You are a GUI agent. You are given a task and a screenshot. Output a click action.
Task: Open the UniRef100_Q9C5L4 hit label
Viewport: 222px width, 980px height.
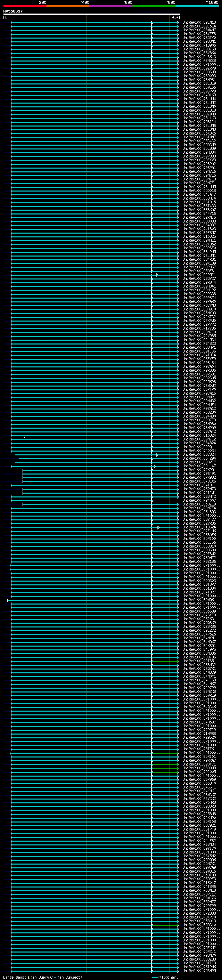tap(199, 26)
